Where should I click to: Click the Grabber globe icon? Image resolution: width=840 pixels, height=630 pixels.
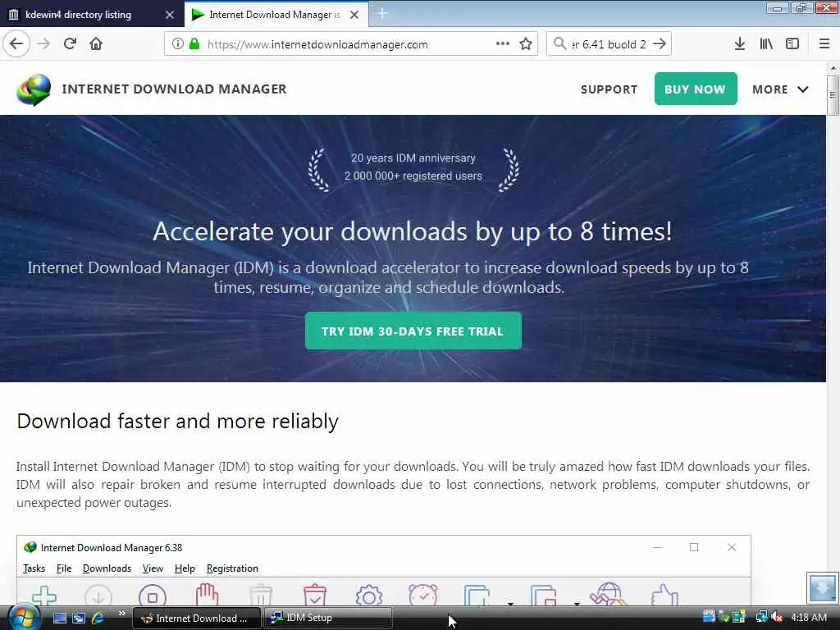608,595
